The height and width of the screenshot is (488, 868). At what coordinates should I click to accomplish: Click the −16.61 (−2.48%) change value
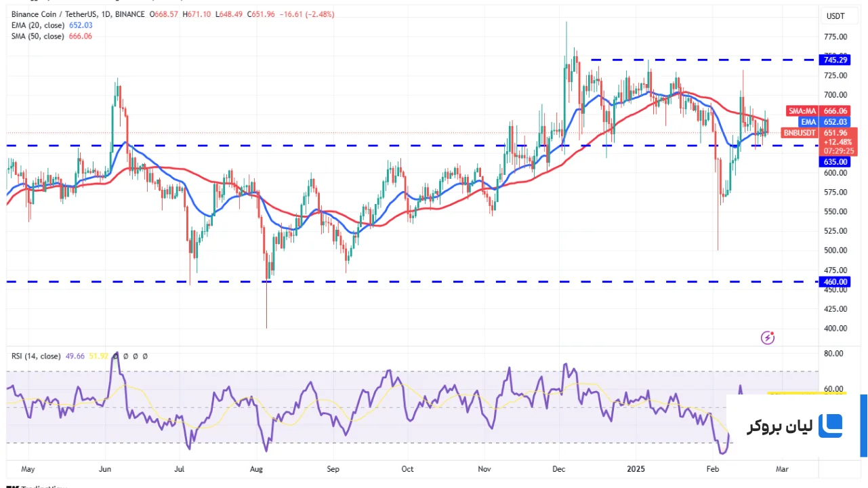click(x=308, y=14)
